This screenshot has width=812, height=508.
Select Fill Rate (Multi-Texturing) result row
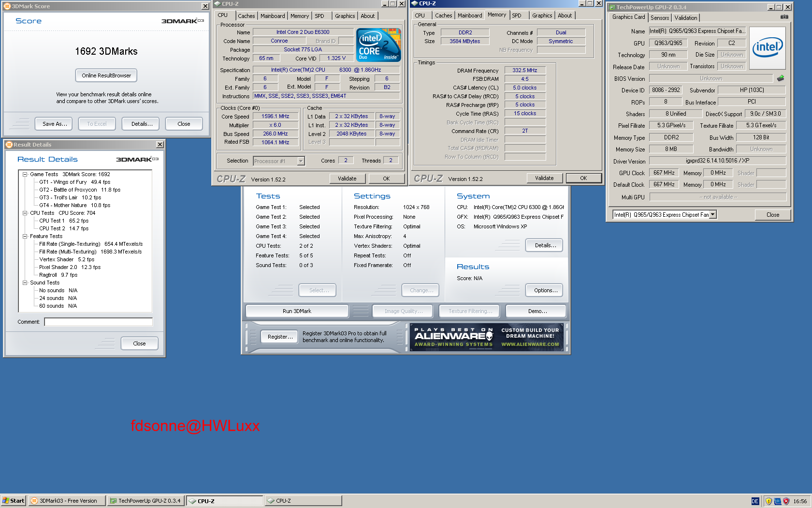[x=90, y=252]
